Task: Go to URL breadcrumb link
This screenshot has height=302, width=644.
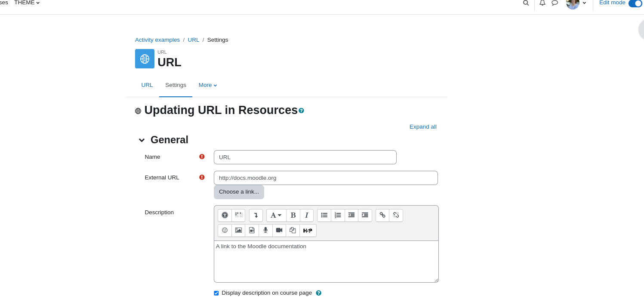Action: coord(194,40)
